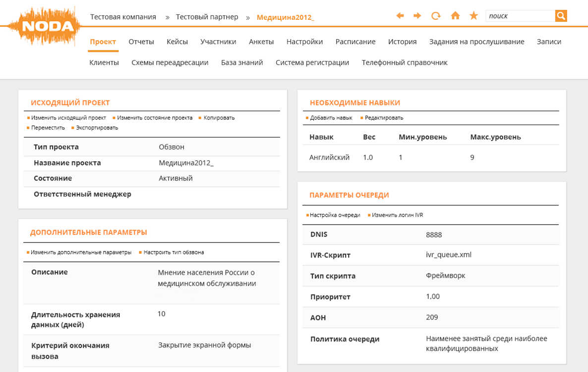Select the Участники tab

tap(218, 42)
